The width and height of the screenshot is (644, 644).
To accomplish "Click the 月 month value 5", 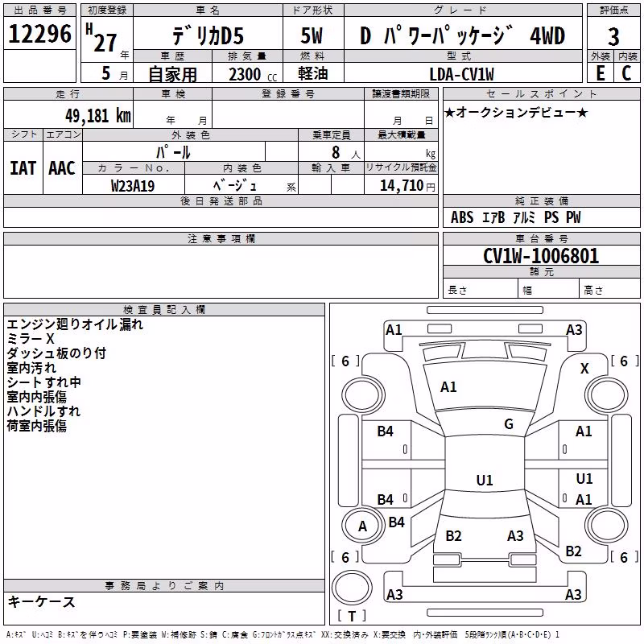I will coord(106,73).
